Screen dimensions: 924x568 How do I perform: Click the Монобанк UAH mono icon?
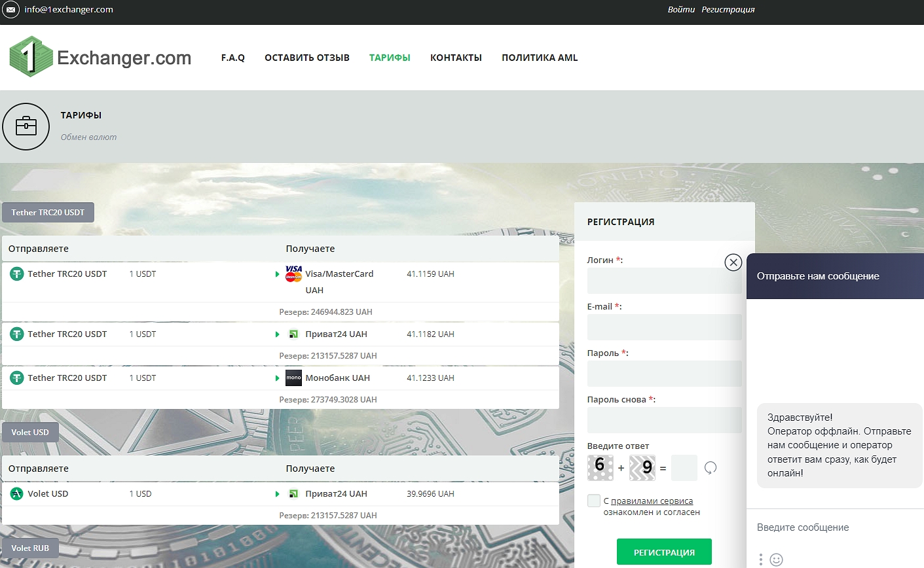(293, 378)
